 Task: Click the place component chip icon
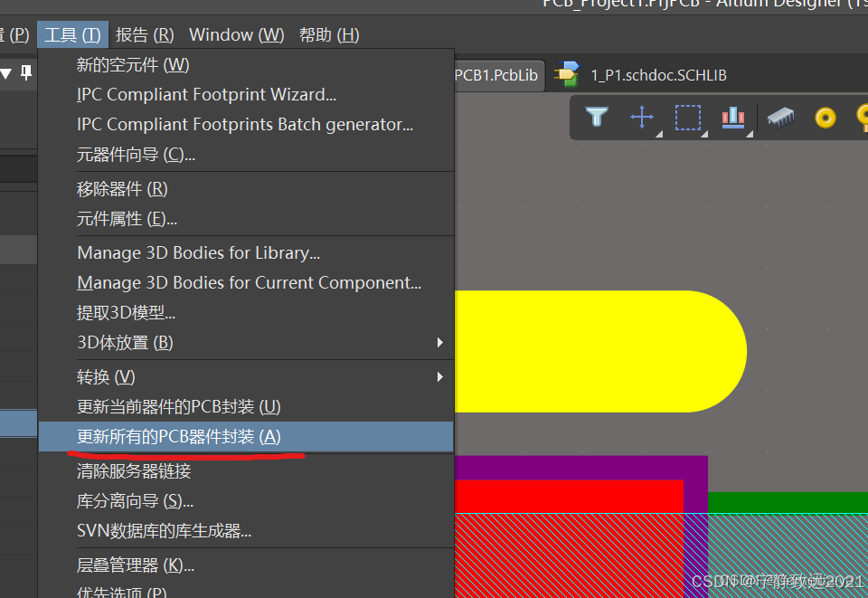tap(780, 118)
